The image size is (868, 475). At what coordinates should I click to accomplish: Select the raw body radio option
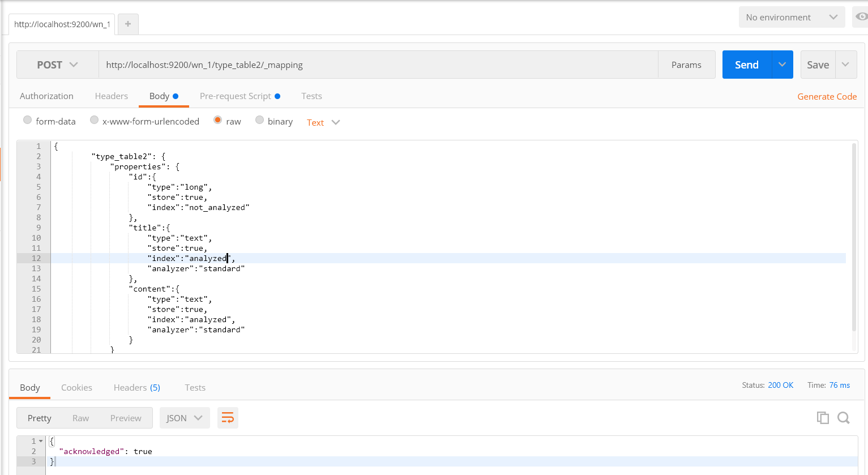click(218, 120)
